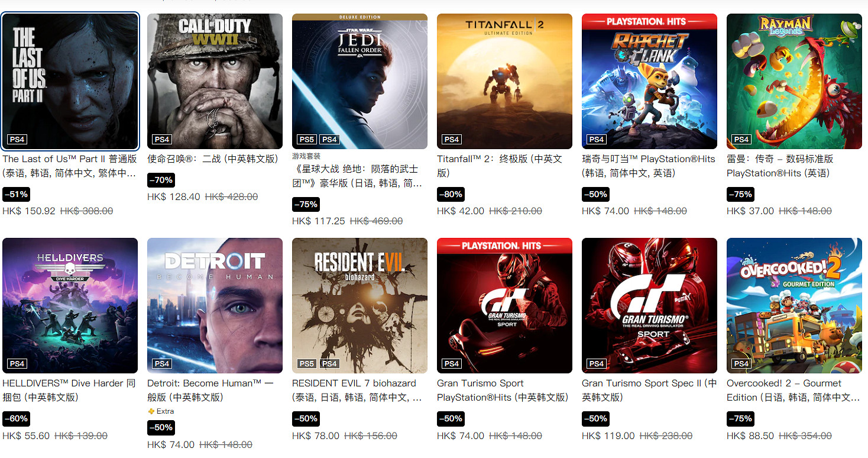Click the PS4 badge on Titanfall 2 cover
The image size is (868, 458).
pos(451,140)
